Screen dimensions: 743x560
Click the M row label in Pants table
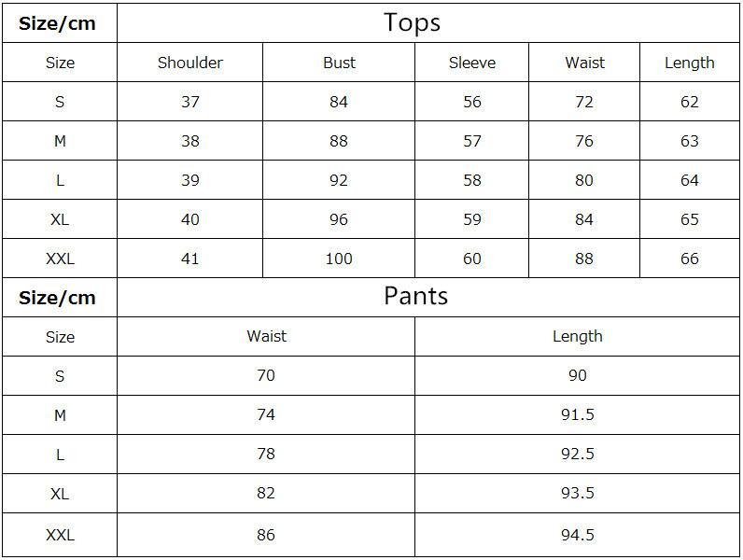coord(60,415)
